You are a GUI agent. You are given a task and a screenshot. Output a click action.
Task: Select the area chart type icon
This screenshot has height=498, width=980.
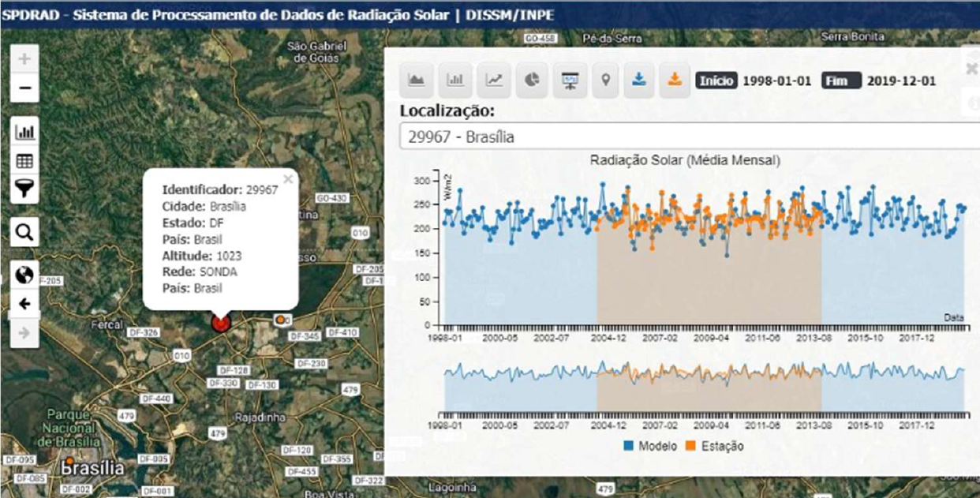pos(417,81)
